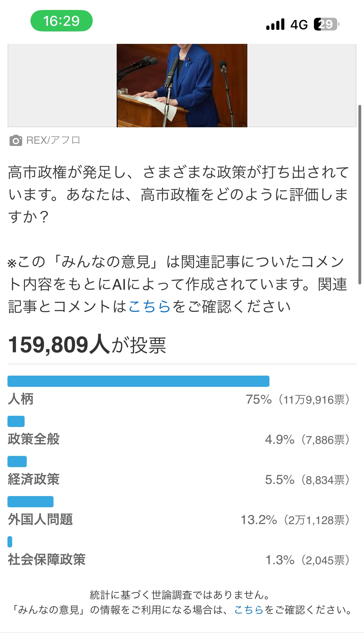This screenshot has width=364, height=633.
Task: Tap the REX/アフロ photo credit text
Action: 53,140
